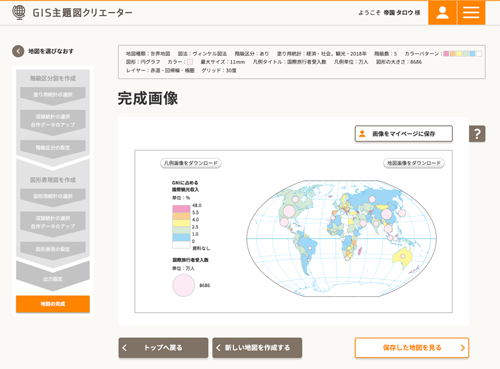This screenshot has width=500, height=369.
Task: Click 地図を選びなおす link text
Action: (51, 51)
